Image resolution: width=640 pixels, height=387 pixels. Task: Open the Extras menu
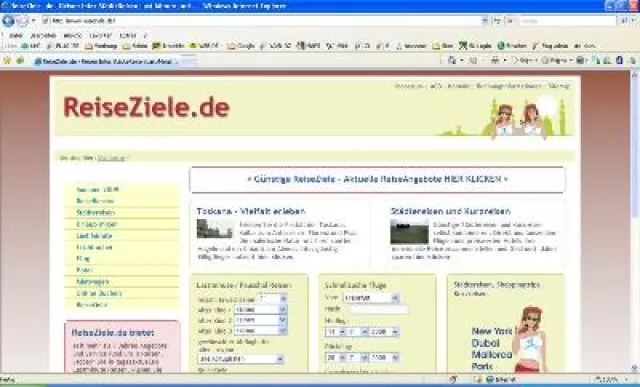tap(128, 36)
